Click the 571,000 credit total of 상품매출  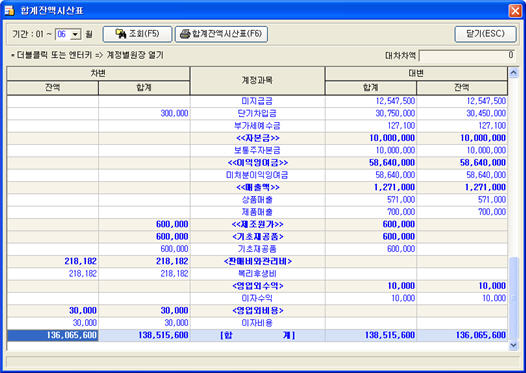coord(401,200)
